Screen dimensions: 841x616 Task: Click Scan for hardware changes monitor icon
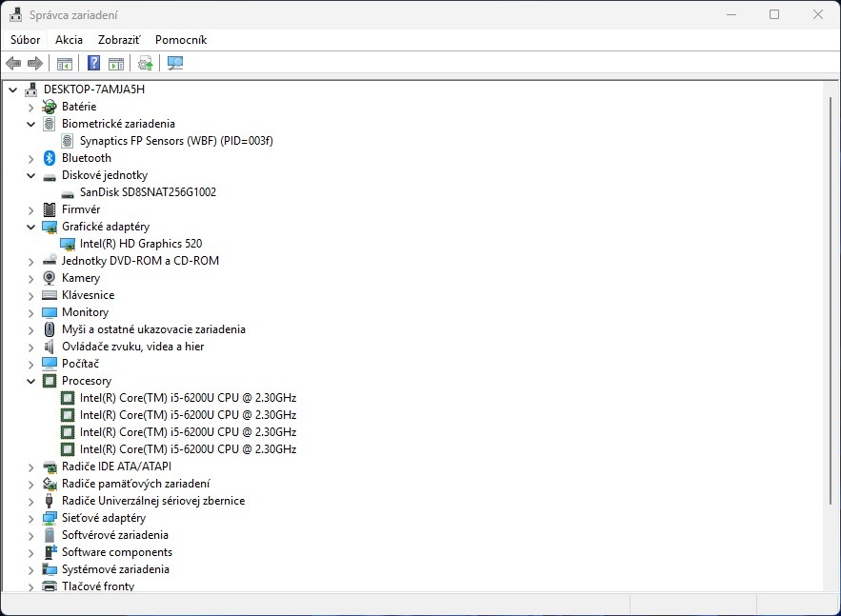[x=174, y=64]
